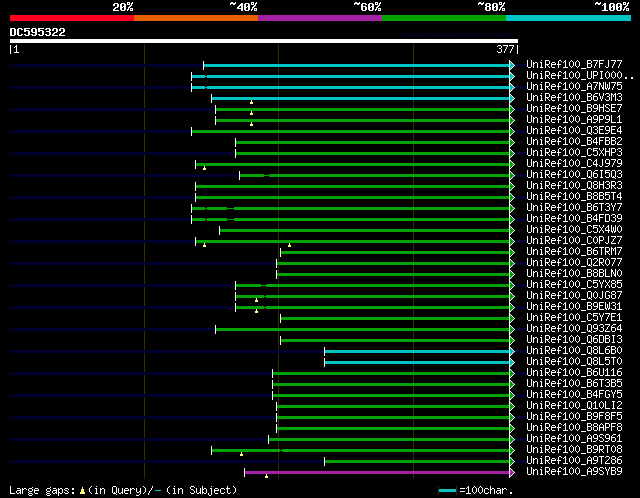
Task: Select the UniRef100_Q6DBI3 label
Action: [574, 340]
